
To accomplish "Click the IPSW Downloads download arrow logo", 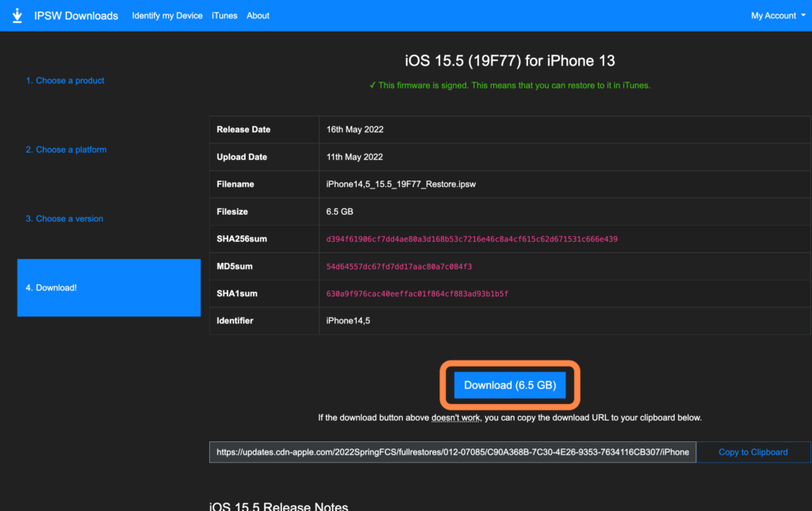I will [x=17, y=16].
